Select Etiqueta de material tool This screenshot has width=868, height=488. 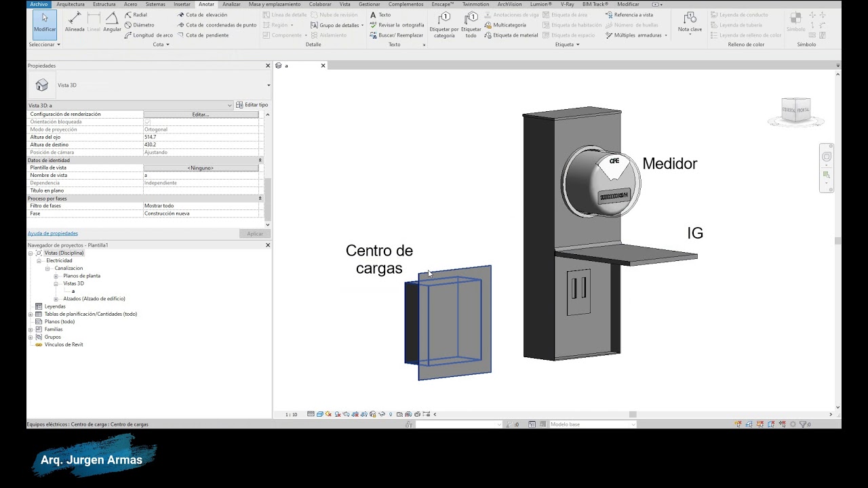click(x=511, y=35)
